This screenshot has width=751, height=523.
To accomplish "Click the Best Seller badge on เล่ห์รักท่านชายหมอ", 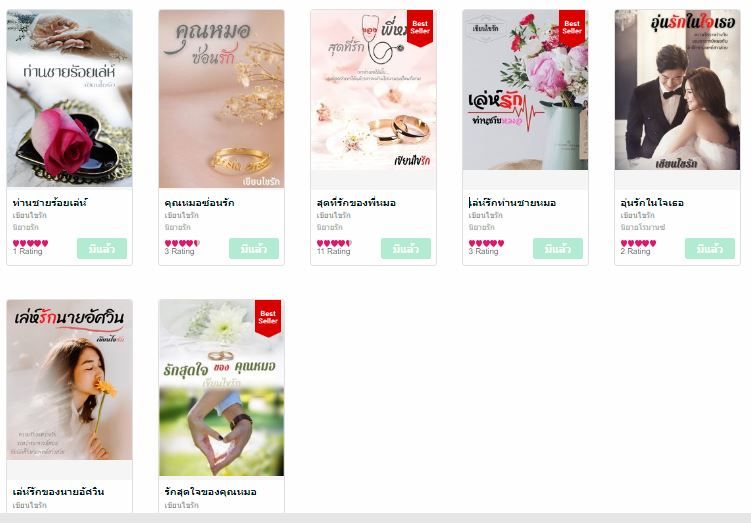I will point(572,28).
